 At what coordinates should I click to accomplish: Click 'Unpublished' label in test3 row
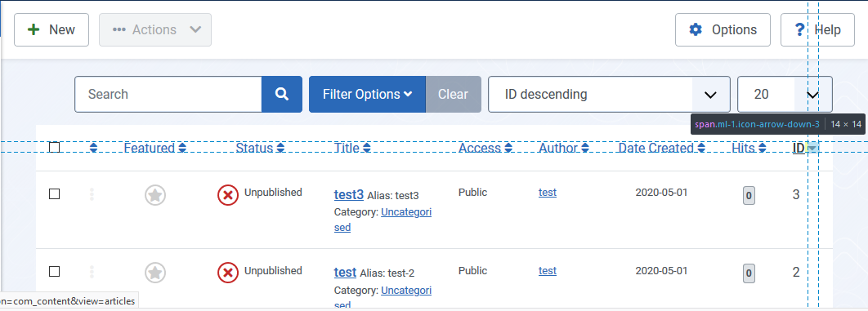coord(273,193)
